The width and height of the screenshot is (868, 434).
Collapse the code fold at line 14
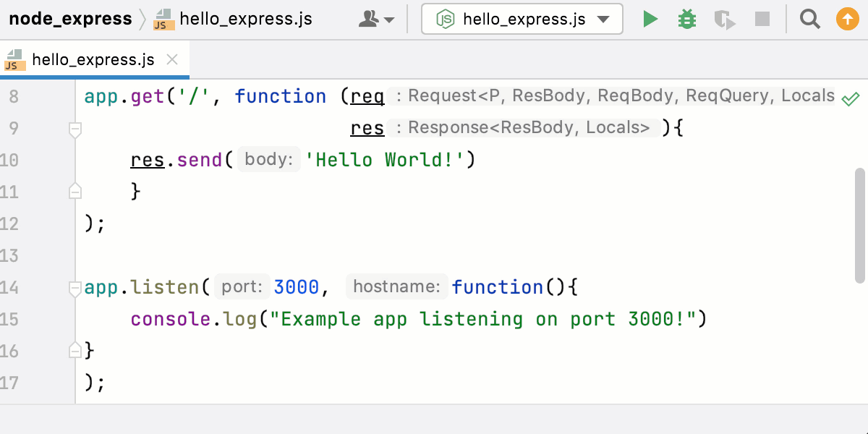(x=75, y=289)
